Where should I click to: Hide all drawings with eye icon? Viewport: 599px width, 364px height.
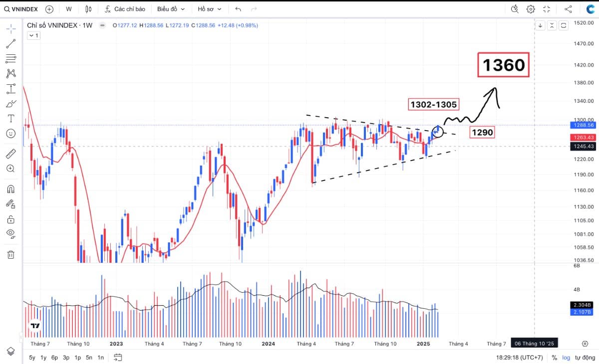coord(10,234)
